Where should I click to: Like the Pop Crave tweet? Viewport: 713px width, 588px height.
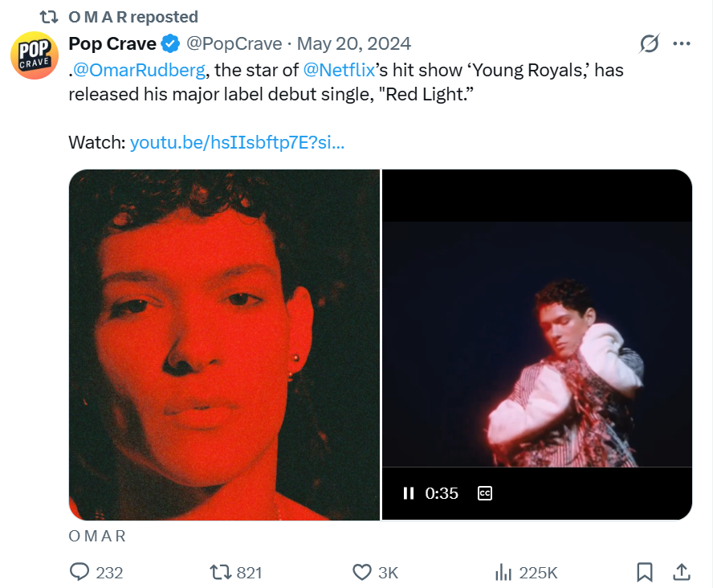pyautogui.click(x=362, y=572)
